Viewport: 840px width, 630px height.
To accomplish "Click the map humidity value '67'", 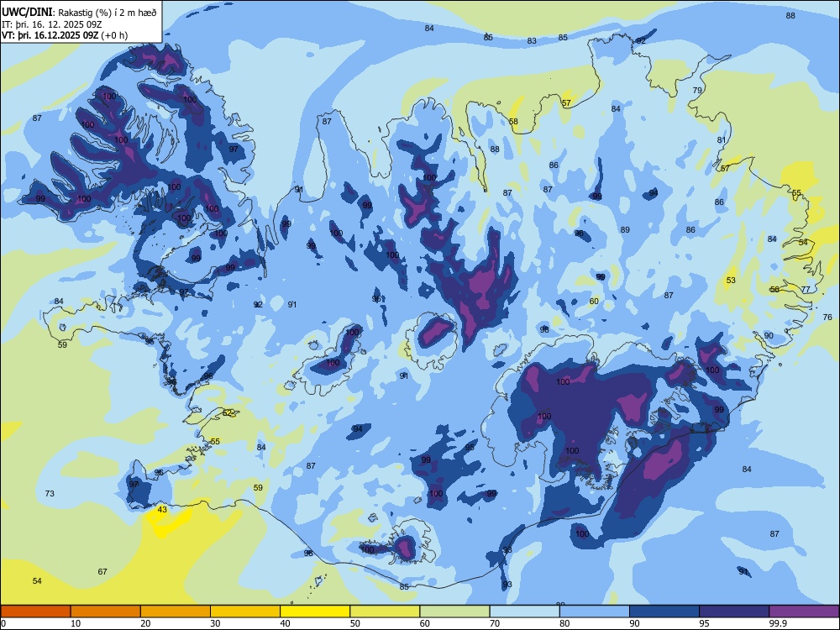I will 102,571.
